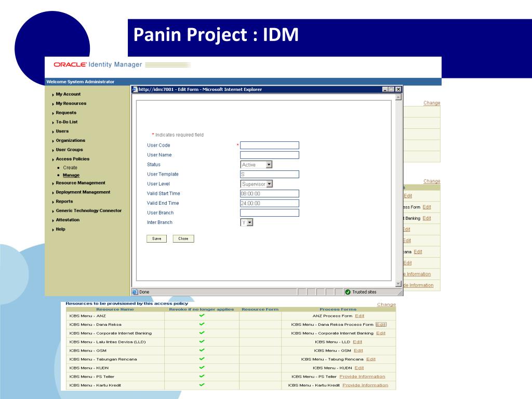Click Change link above resources table
The width and height of the screenshot is (532, 399).
[387, 304]
